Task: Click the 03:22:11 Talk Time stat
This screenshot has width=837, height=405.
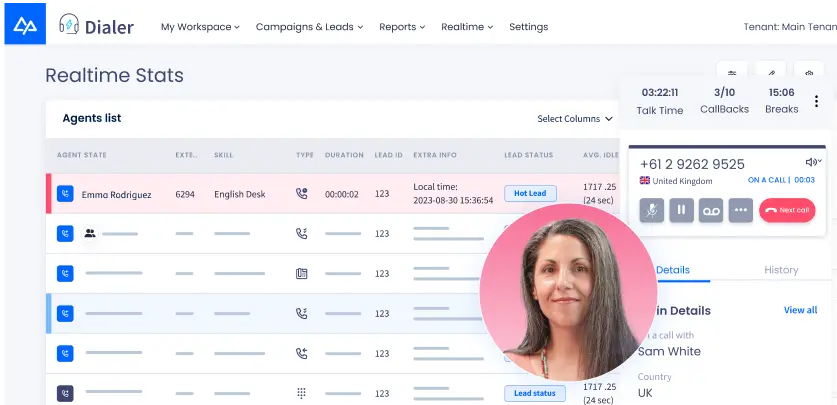Action: pyautogui.click(x=660, y=101)
